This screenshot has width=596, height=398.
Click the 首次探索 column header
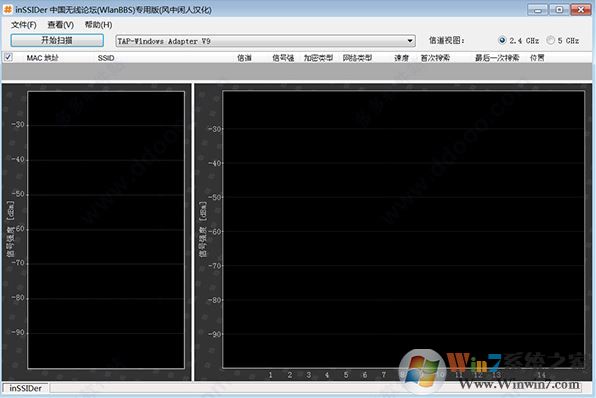pos(435,58)
